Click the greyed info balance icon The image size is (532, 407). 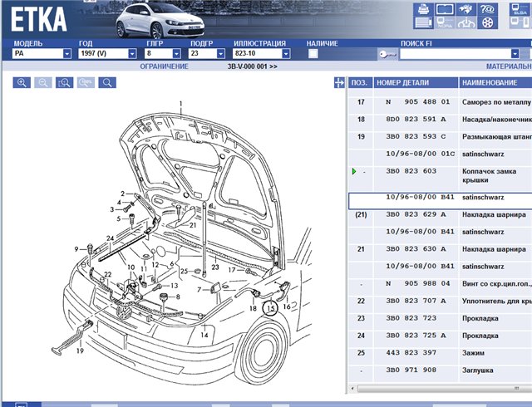(x=465, y=22)
